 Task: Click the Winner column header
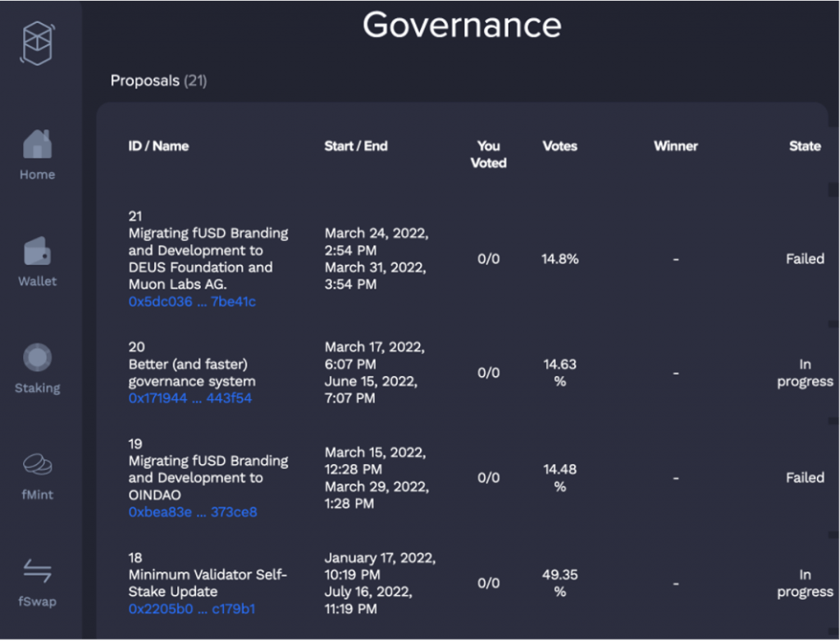[676, 146]
